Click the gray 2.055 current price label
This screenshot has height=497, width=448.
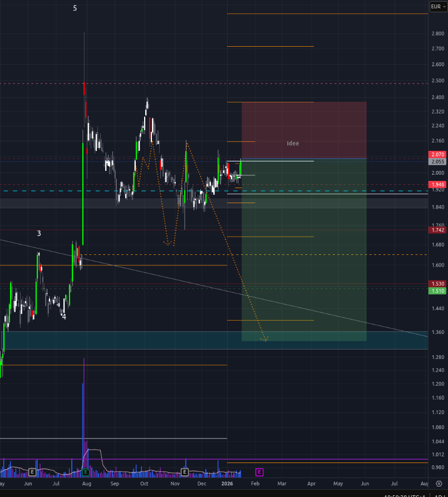437,161
